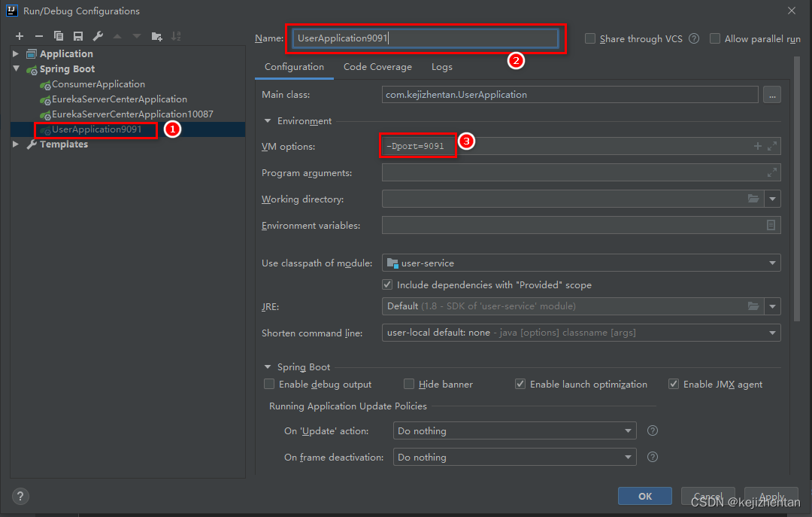This screenshot has width=812, height=517.
Task: Move configuration down with arrow icon
Action: pyautogui.click(x=137, y=36)
